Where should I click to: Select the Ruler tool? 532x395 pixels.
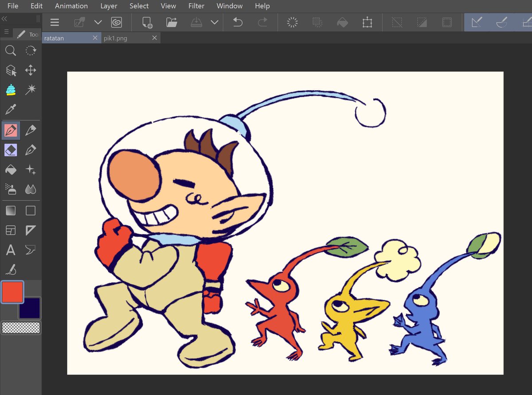coord(31,230)
